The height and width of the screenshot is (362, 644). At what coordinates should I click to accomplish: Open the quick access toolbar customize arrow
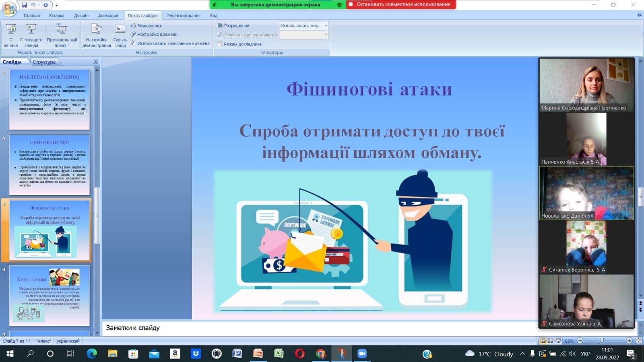[57, 5]
